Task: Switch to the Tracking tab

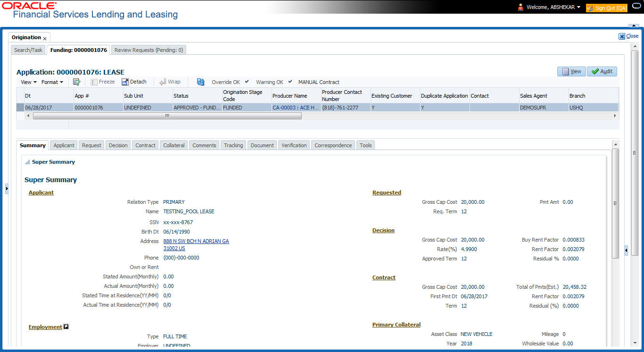Action: (x=233, y=145)
